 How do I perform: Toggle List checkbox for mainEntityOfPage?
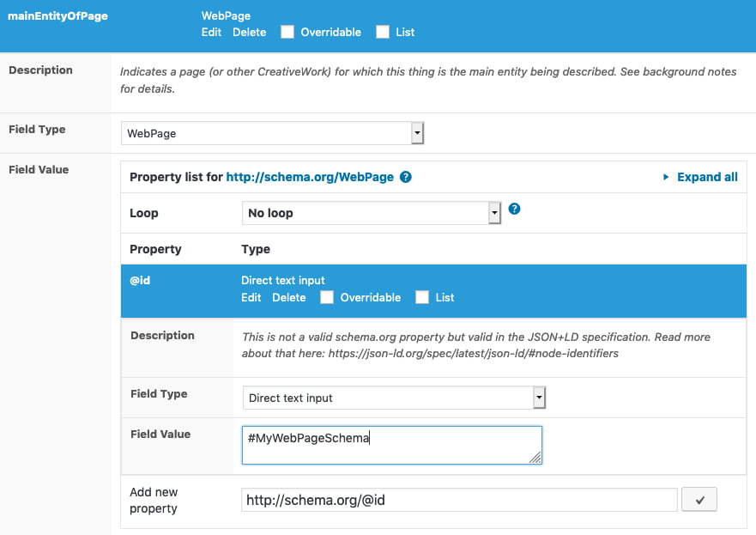coord(383,32)
